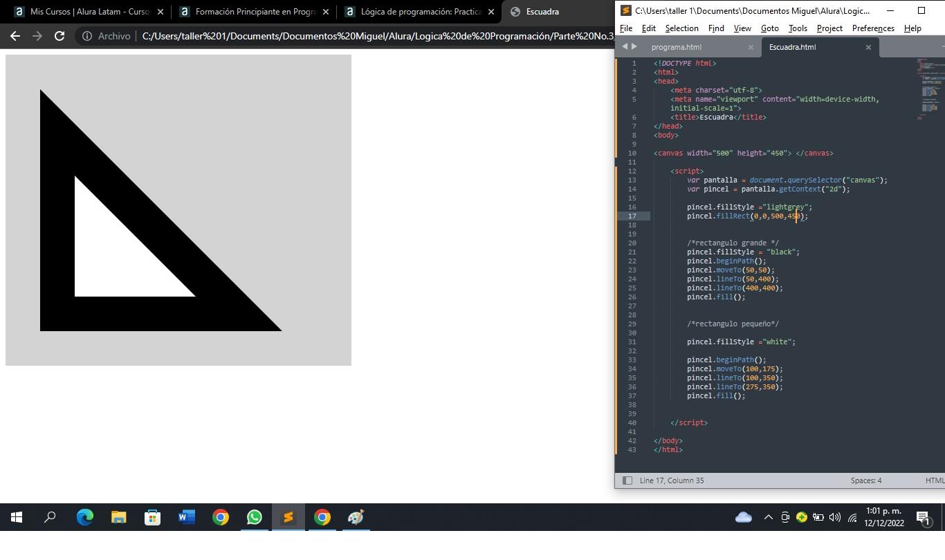Show hidden system tray icons
The image size is (945, 560).
coord(768,517)
